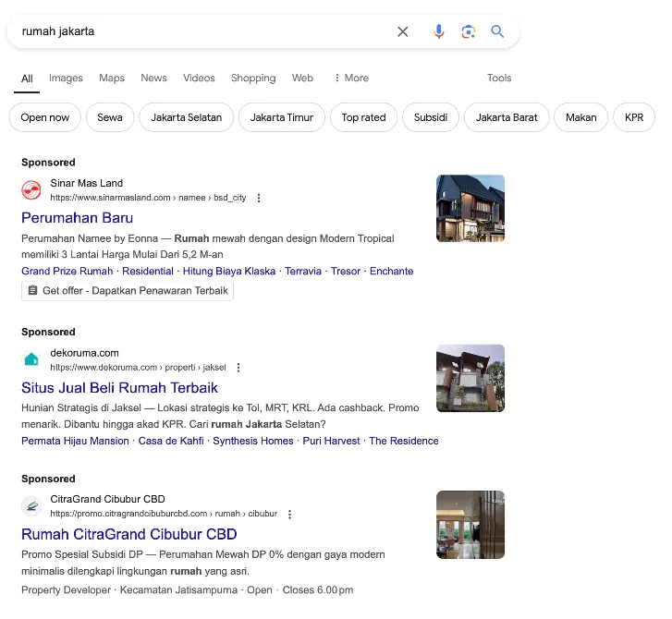672x619 pixels.
Task: Open the Grand Prize Rumah sitelink
Action: (67, 272)
